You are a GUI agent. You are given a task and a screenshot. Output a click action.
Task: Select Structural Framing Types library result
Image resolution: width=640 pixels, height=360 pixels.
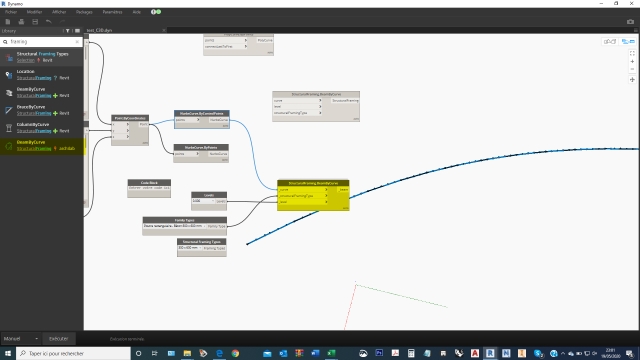pyautogui.click(x=42, y=57)
